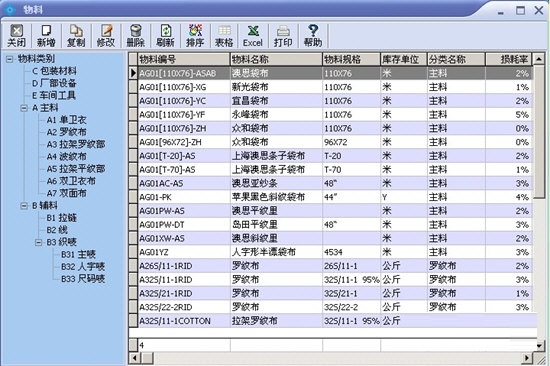Select E 车间工具 in category tree
The width and height of the screenshot is (550, 366).
(54, 95)
